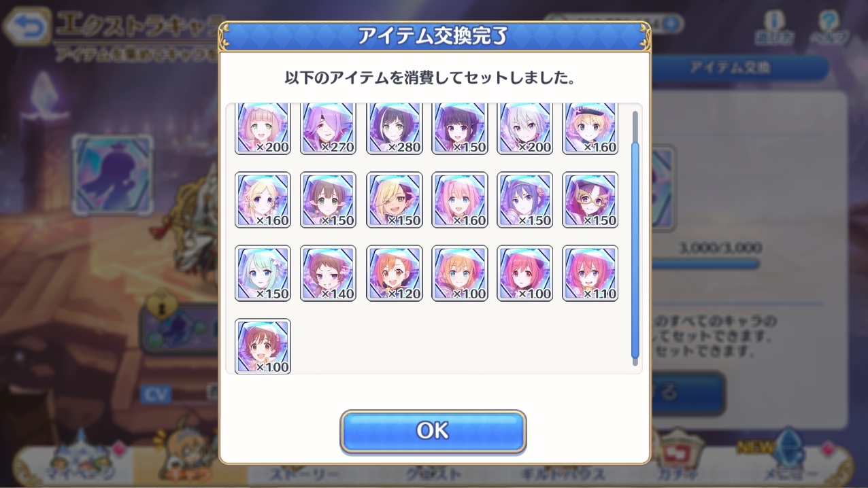Tap the glasses character piece in the second row
This screenshot has height=488, width=868.
coord(590,200)
